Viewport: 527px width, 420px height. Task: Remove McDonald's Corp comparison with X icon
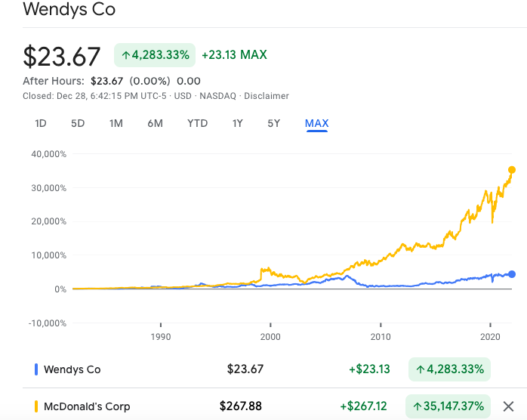pyautogui.click(x=508, y=406)
